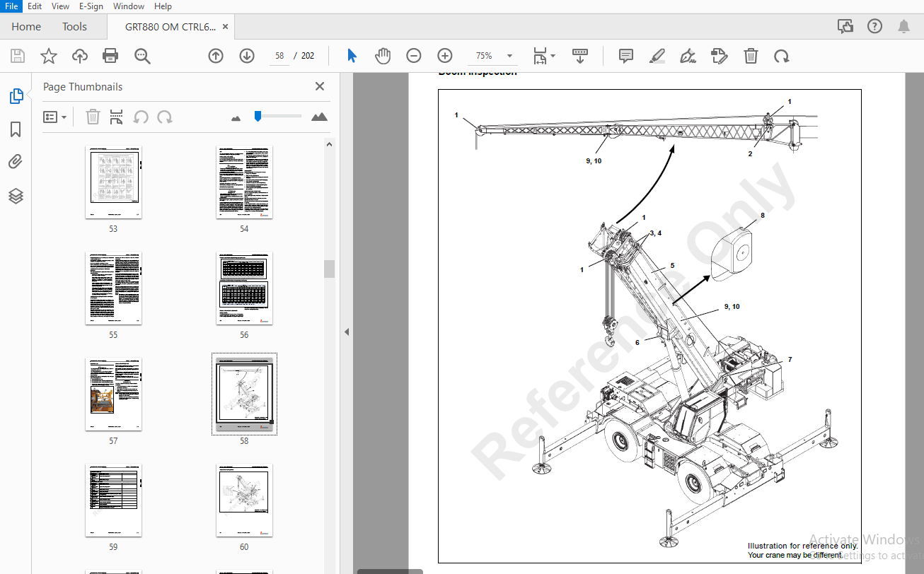Screen dimensions: 924x574
Task: Click the thumbnails panel vertical scrollbar
Action: point(329,269)
